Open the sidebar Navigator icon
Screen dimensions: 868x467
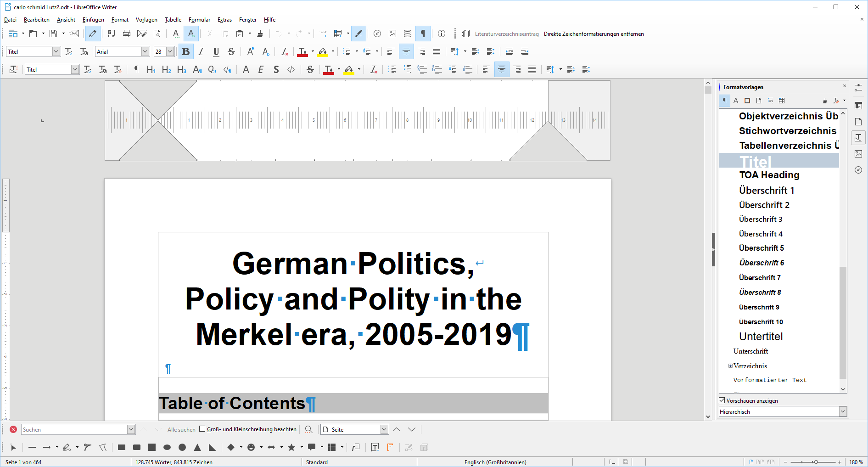click(858, 170)
